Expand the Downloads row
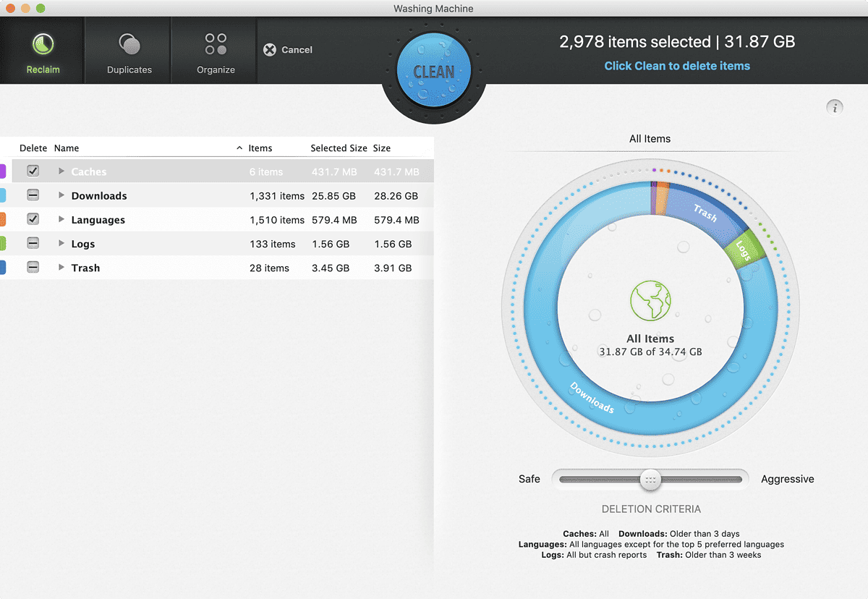Viewport: 868px width, 599px height. [x=61, y=195]
